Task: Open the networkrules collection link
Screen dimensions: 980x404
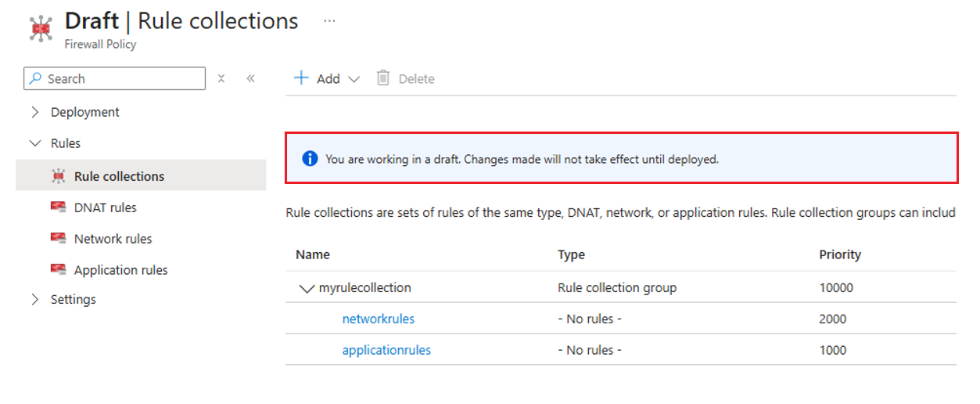Action: coord(379,319)
